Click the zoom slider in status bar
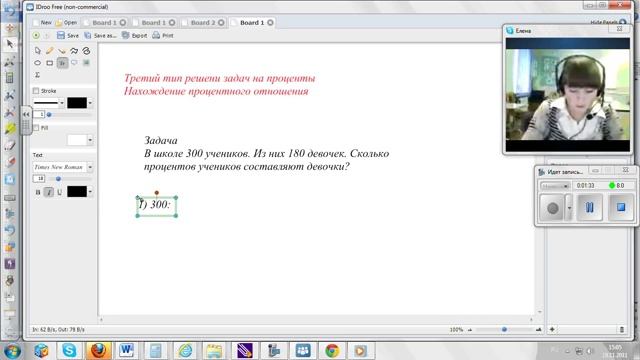 (504, 329)
